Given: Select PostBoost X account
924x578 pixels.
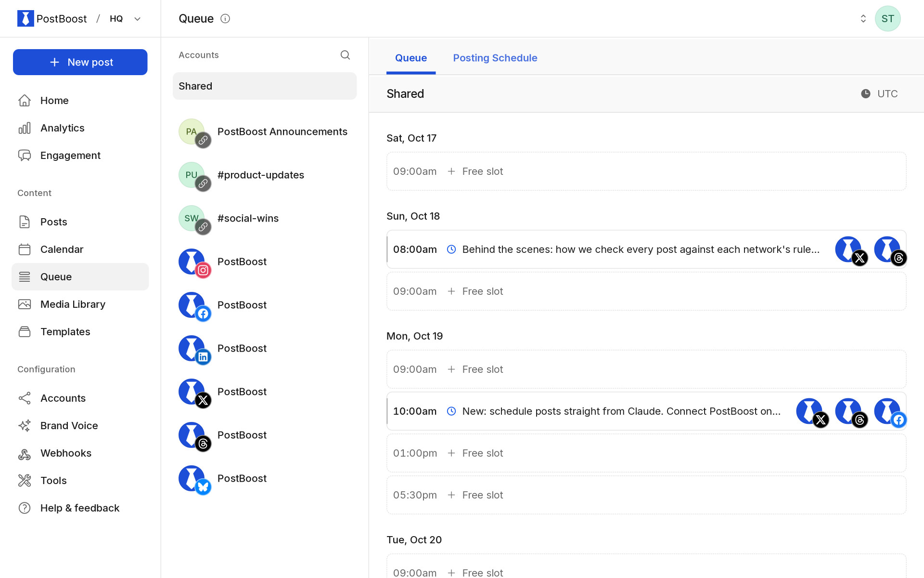Looking at the screenshot, I should (x=265, y=392).
